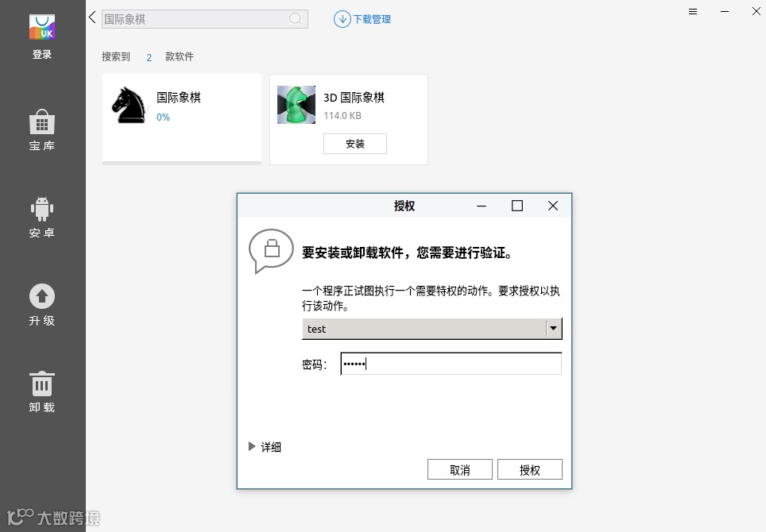The image size is (766, 532).
Task: Open the 宝库 store section
Action: [42, 130]
